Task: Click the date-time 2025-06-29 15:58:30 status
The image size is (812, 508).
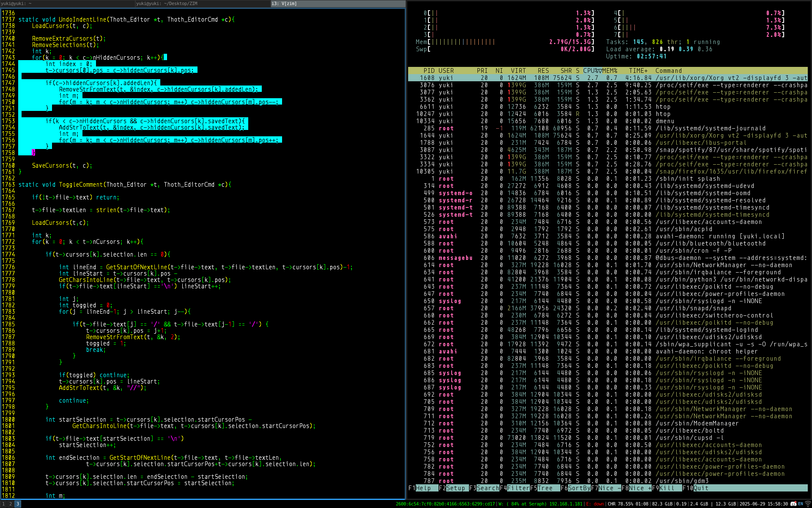Action: [764, 504]
